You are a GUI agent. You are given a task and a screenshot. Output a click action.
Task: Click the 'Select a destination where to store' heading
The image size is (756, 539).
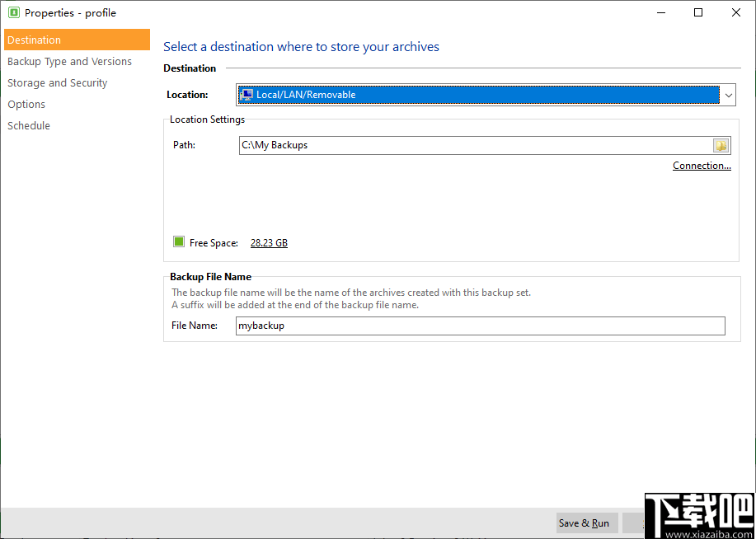tap(302, 47)
